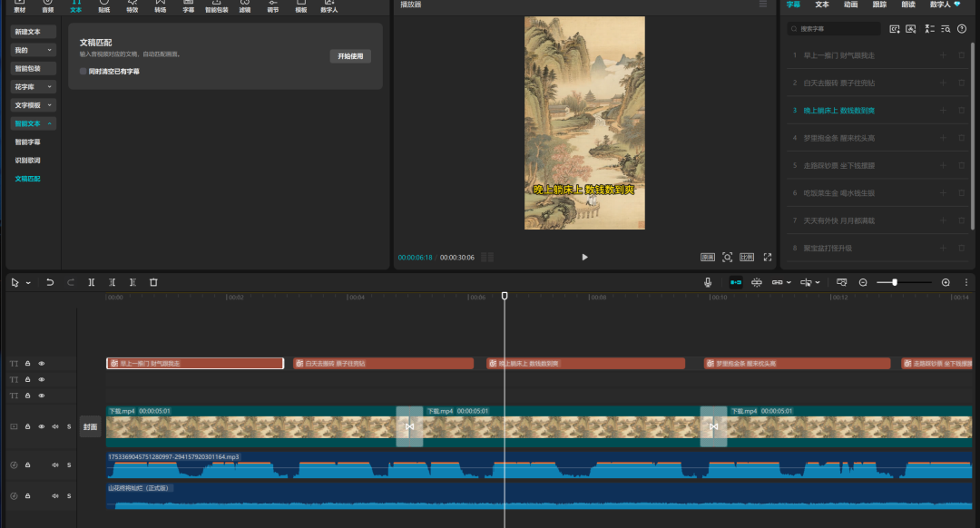
Task: Switch to the 贴纸 tab
Action: pos(103,6)
